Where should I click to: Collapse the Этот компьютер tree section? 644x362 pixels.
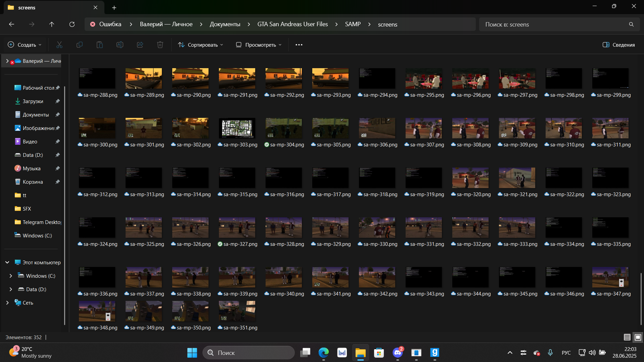7,262
